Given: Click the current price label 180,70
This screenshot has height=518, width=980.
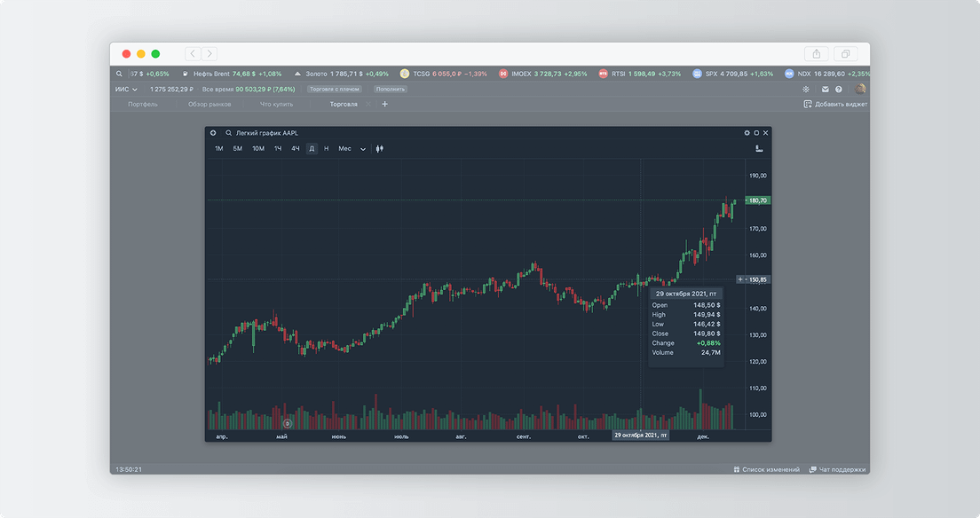Looking at the screenshot, I should point(757,200).
